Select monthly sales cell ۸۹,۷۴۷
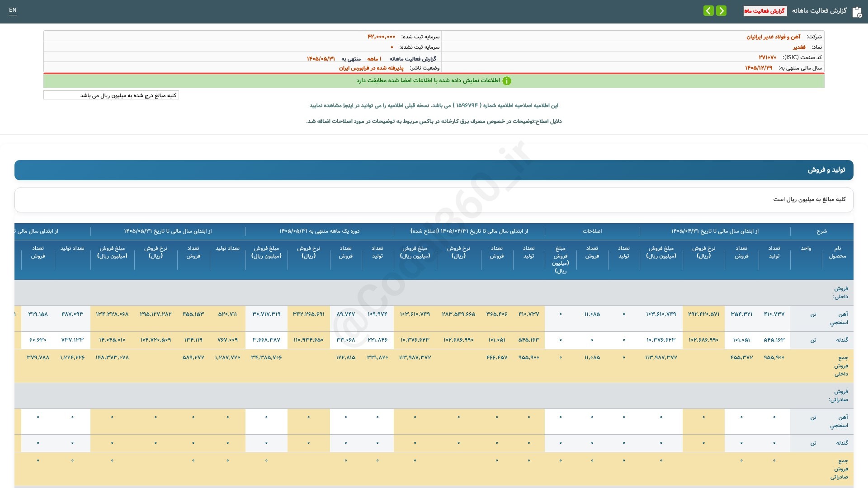 346,314
